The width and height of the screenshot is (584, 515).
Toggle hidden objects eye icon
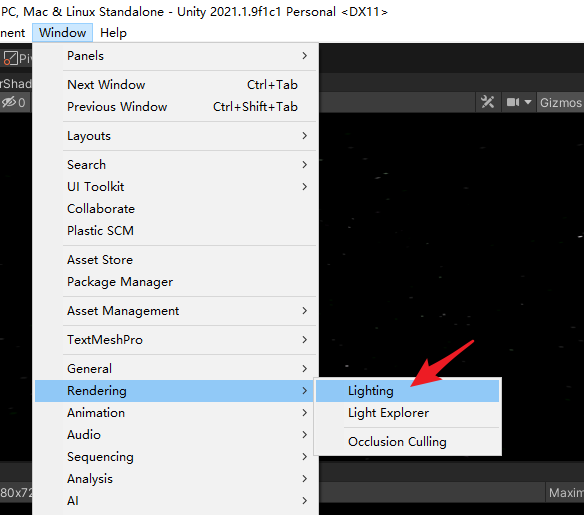[9, 102]
